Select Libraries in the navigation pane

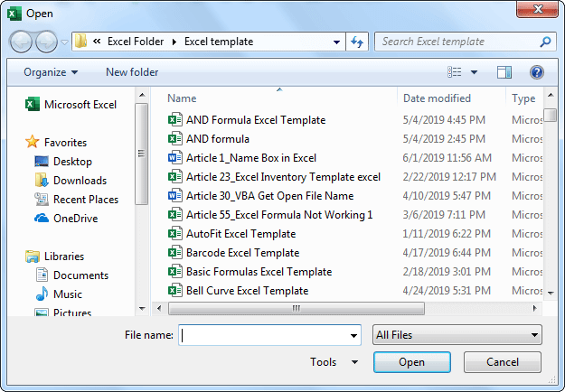(55, 257)
